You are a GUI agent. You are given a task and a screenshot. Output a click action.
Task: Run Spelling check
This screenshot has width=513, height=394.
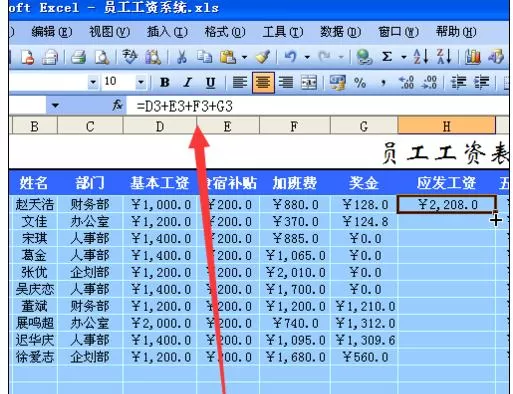click(130, 57)
